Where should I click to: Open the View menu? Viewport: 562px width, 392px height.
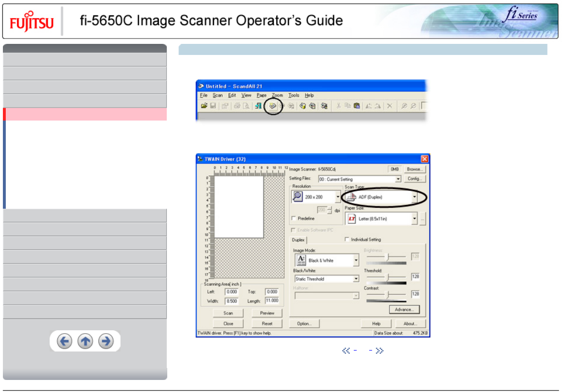pyautogui.click(x=246, y=95)
